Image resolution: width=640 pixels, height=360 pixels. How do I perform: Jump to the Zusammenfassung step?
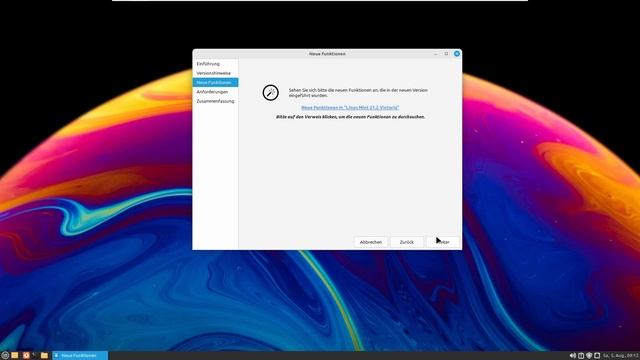tap(215, 101)
